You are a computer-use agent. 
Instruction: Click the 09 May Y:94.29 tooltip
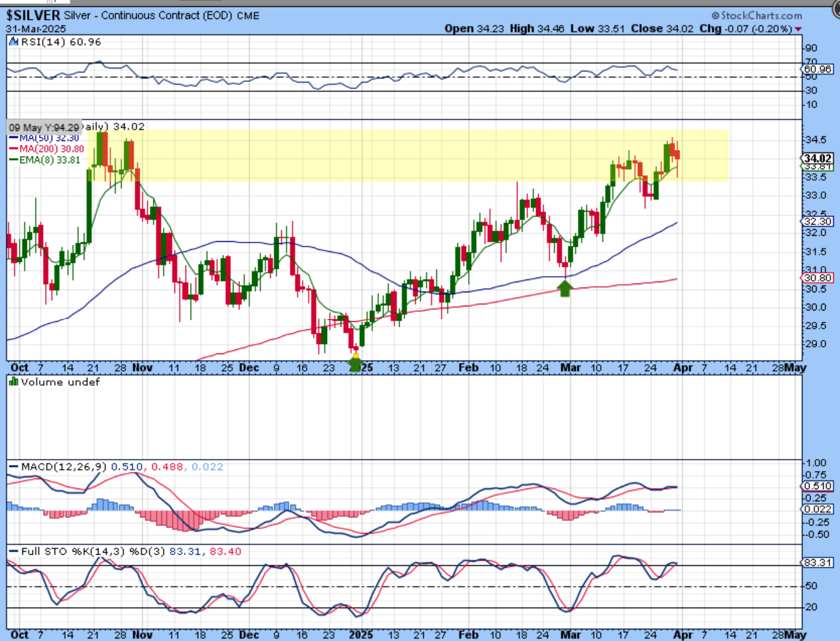[x=44, y=127]
